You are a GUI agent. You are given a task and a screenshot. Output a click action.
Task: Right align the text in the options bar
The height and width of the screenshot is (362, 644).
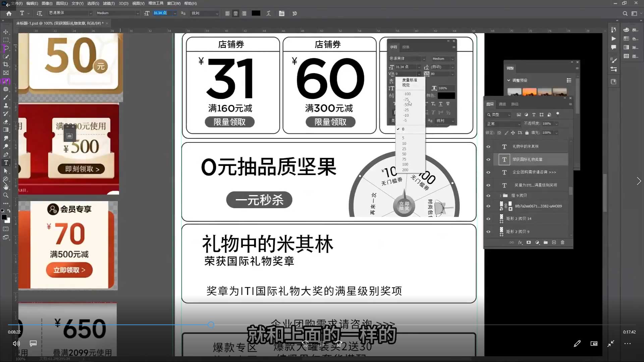click(x=244, y=13)
